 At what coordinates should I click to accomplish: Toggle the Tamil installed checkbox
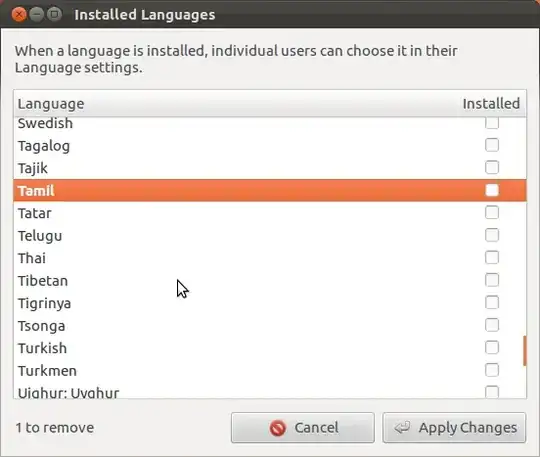tap(491, 190)
